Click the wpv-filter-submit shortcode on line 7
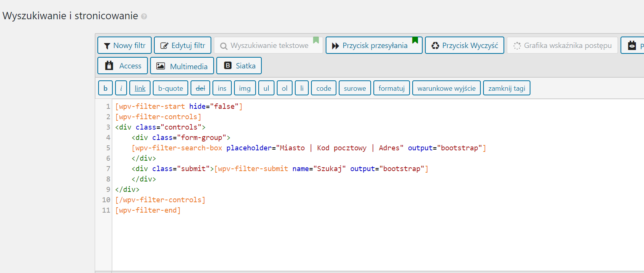The width and height of the screenshot is (644, 273). pos(321,168)
